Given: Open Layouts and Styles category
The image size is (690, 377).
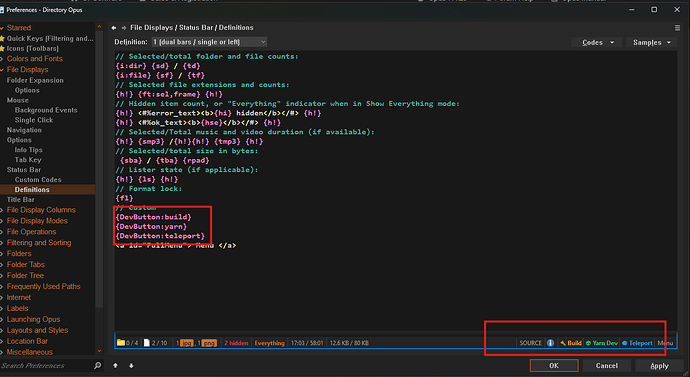Looking at the screenshot, I should tap(37, 330).
